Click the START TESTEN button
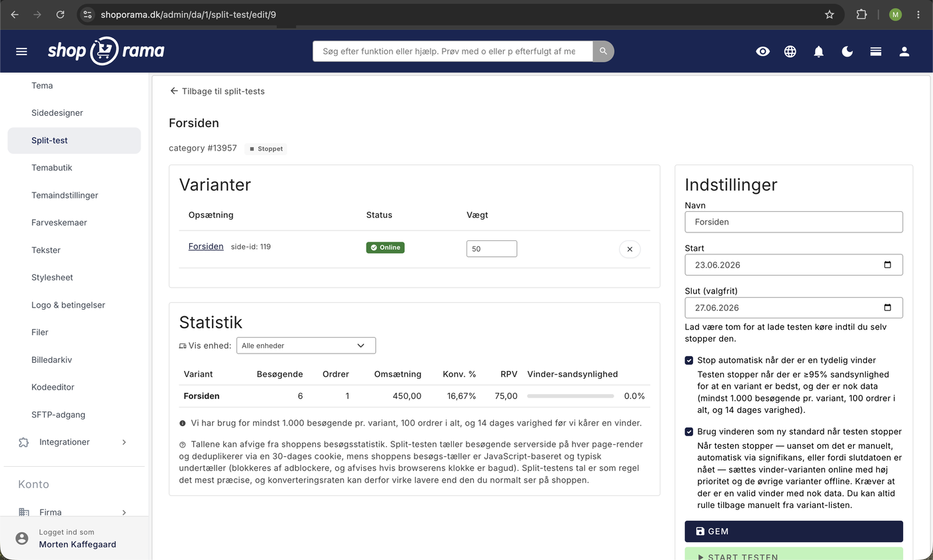This screenshot has width=933, height=560. [x=794, y=555]
